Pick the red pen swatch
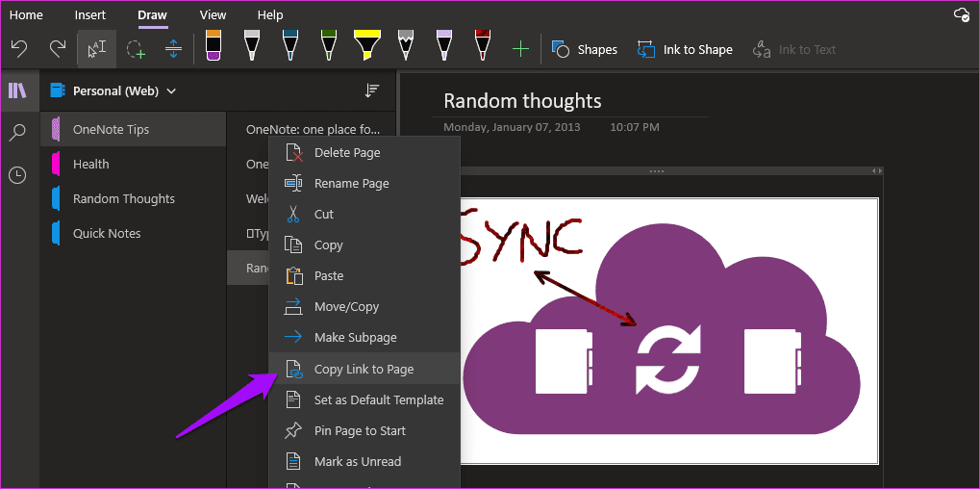Viewport: 980px width, 489px height. click(482, 45)
